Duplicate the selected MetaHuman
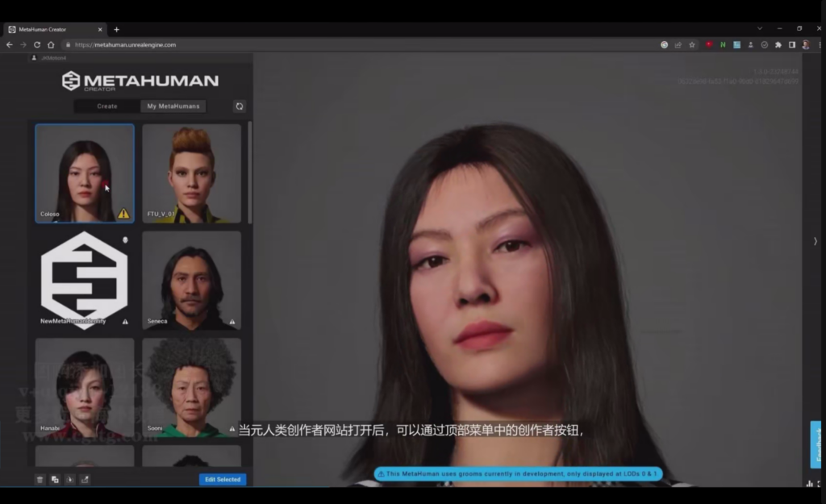This screenshot has width=826, height=504. [55, 479]
